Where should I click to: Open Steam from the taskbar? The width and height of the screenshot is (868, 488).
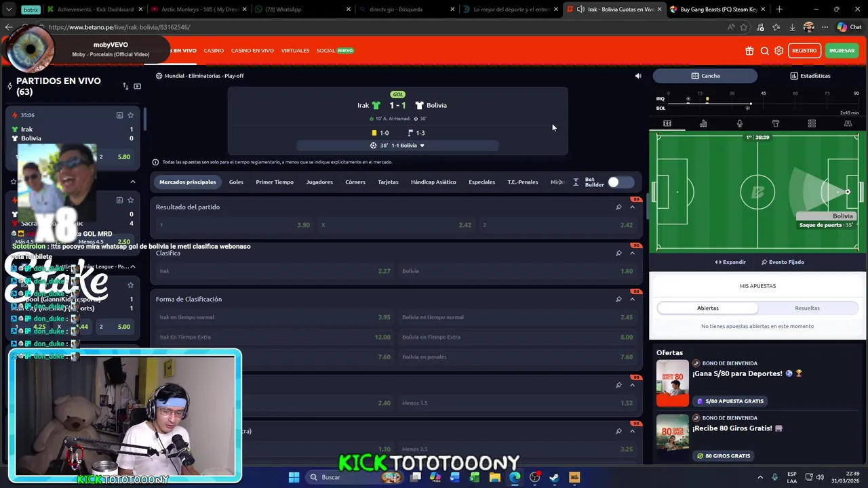click(x=554, y=477)
